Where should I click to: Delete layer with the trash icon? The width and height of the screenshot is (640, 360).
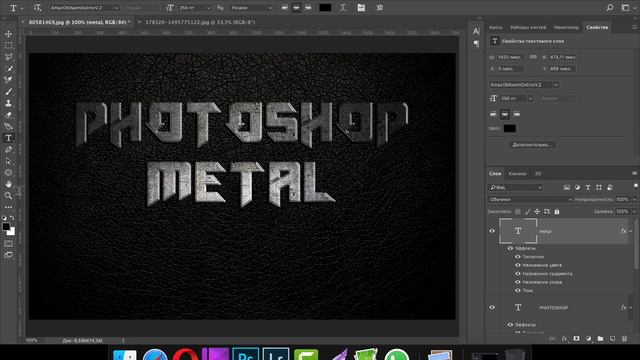pos(624,339)
